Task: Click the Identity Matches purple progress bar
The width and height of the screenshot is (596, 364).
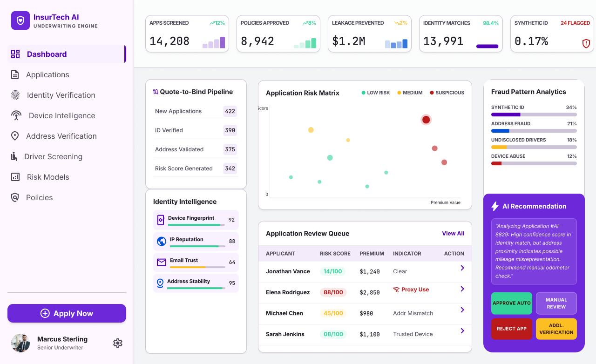Action: (488, 46)
